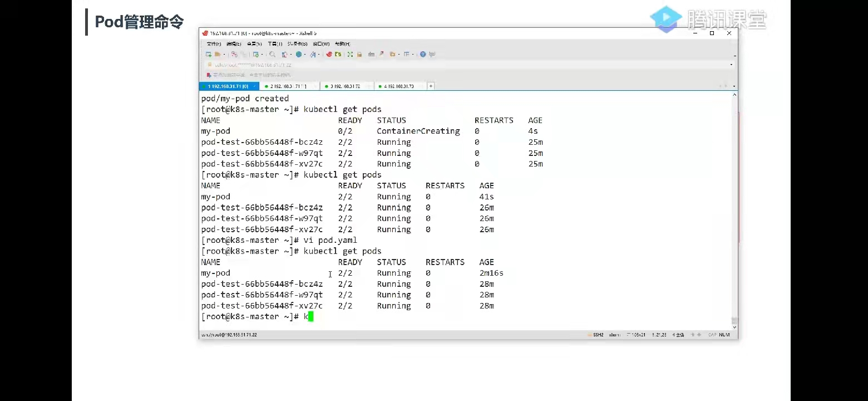Image resolution: width=868 pixels, height=401 pixels.
Task: Click the '2m16s' age value
Action: tap(491, 273)
